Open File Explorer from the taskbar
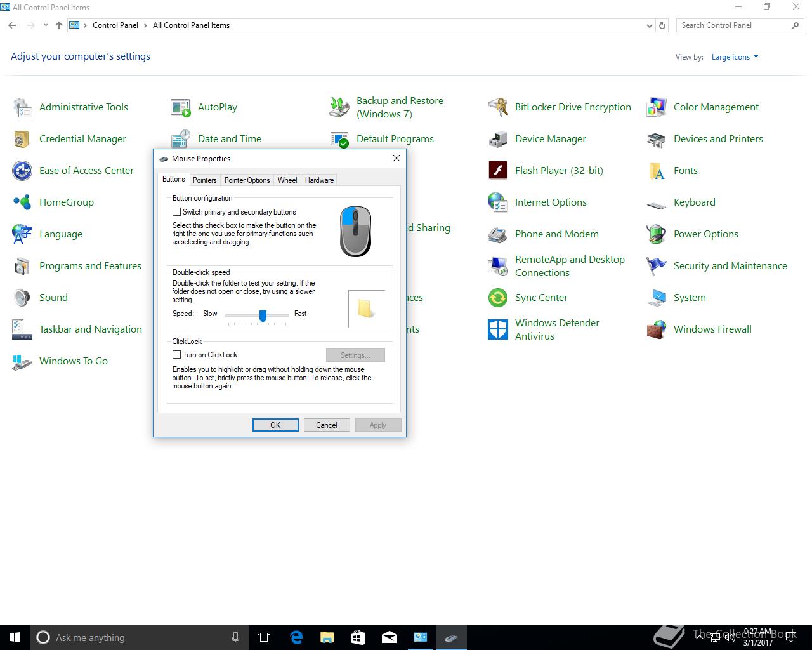This screenshot has height=650, width=812. pyautogui.click(x=327, y=637)
